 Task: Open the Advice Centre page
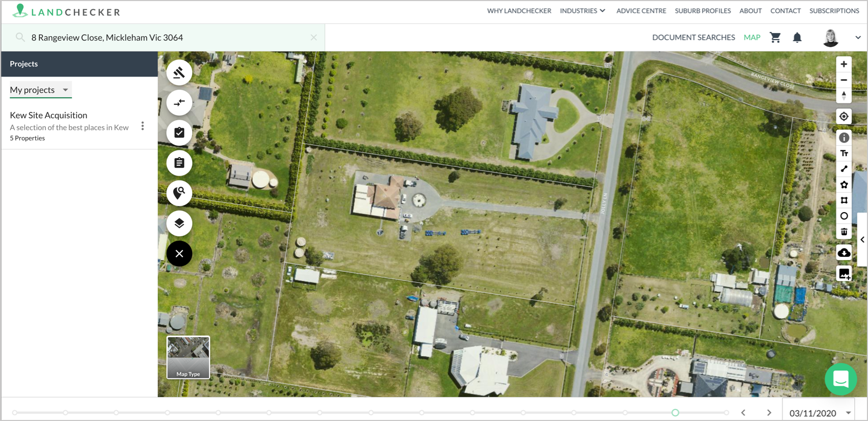641,11
